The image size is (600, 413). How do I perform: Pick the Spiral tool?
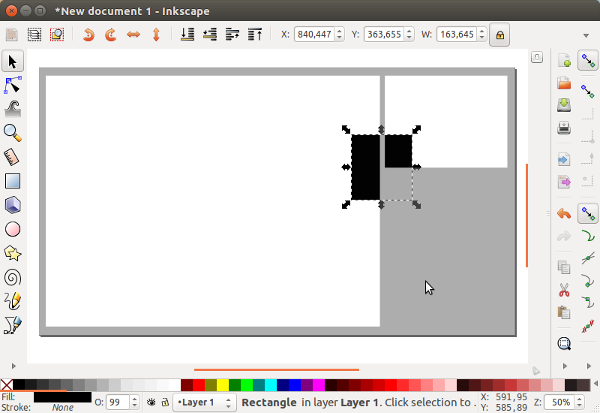[13, 277]
